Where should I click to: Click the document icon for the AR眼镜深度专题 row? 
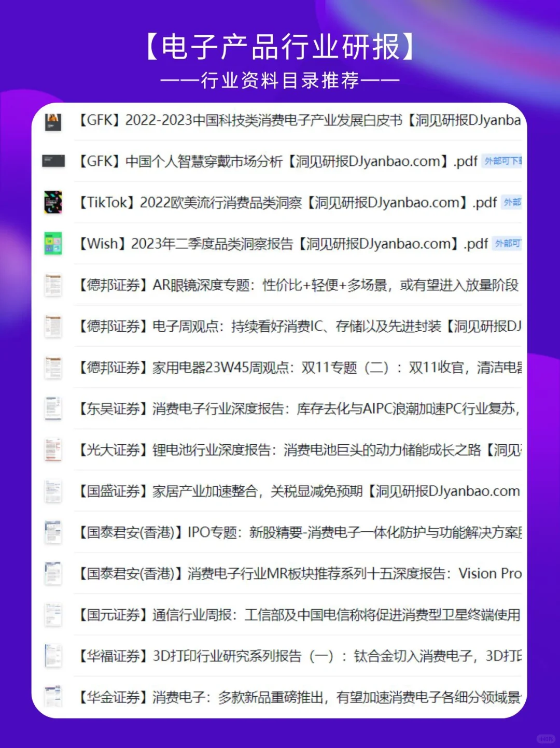tap(53, 285)
